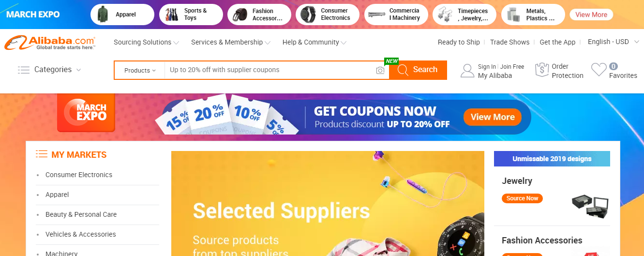This screenshot has height=256, width=644.
Task: Expand the Sourcing Solutions menu
Action: pyautogui.click(x=146, y=42)
